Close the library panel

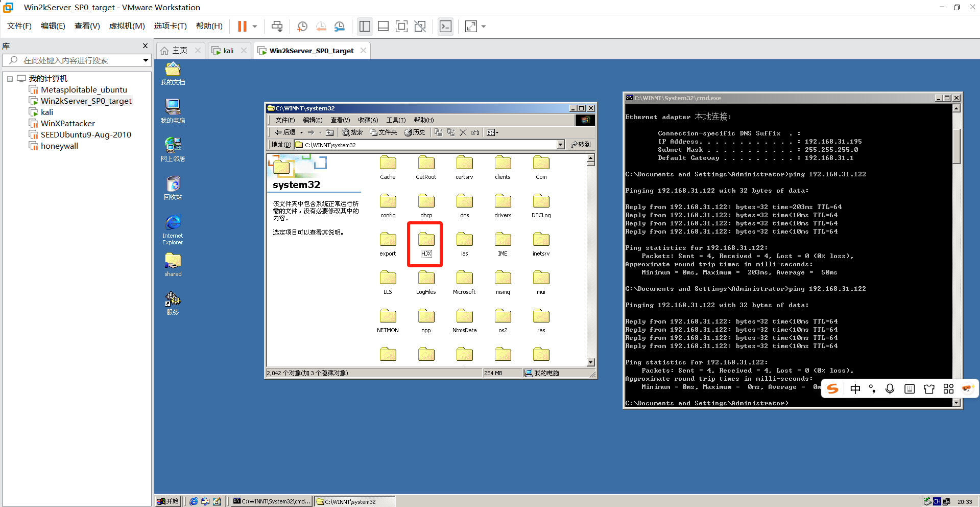coord(145,46)
